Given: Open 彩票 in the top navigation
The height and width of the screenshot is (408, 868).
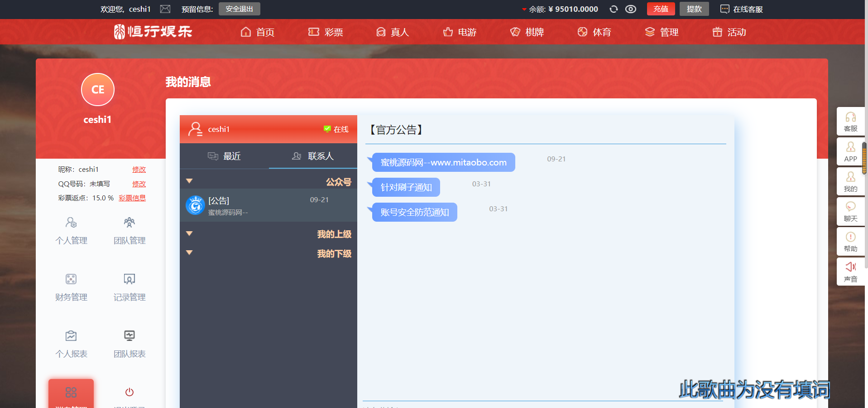Looking at the screenshot, I should tap(326, 32).
